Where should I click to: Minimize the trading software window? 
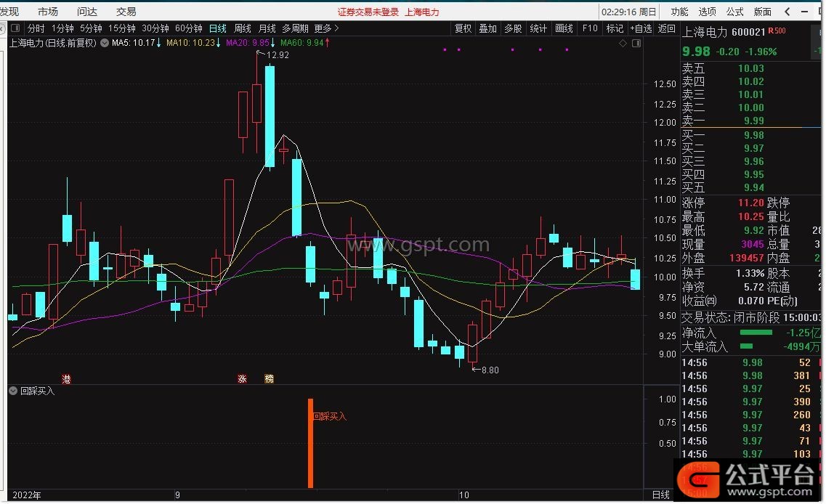(x=804, y=12)
